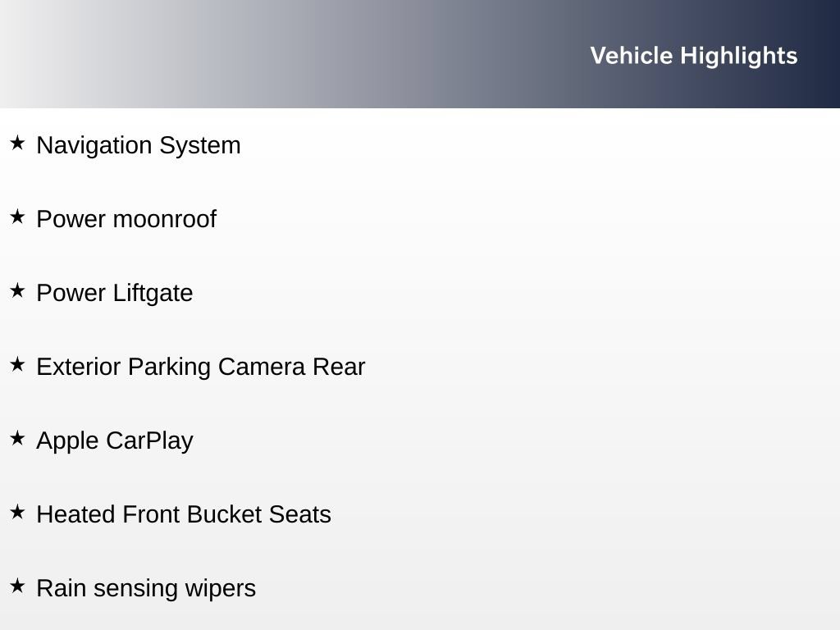Click the word Highlights in the header
Viewport: 840px width, 630px height.
(x=739, y=57)
